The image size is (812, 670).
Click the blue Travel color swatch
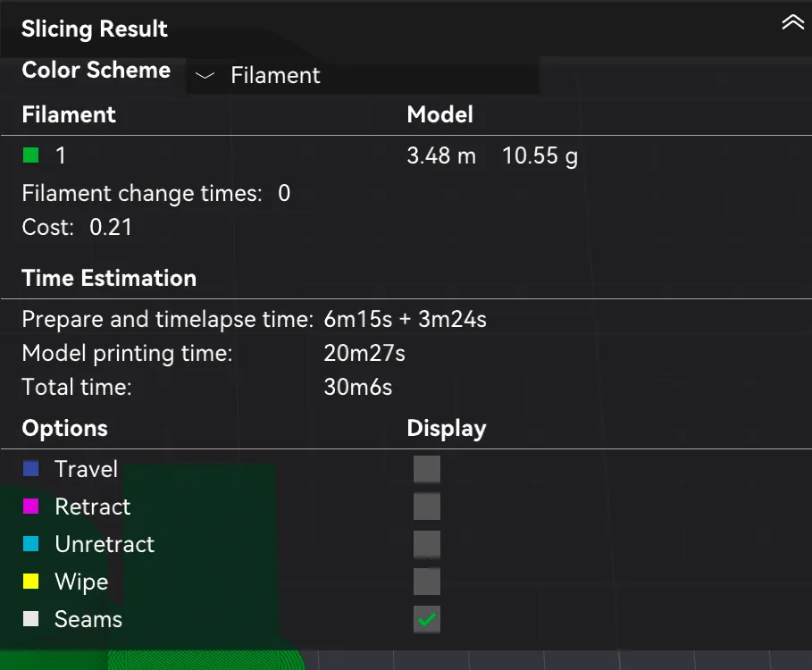click(31, 469)
